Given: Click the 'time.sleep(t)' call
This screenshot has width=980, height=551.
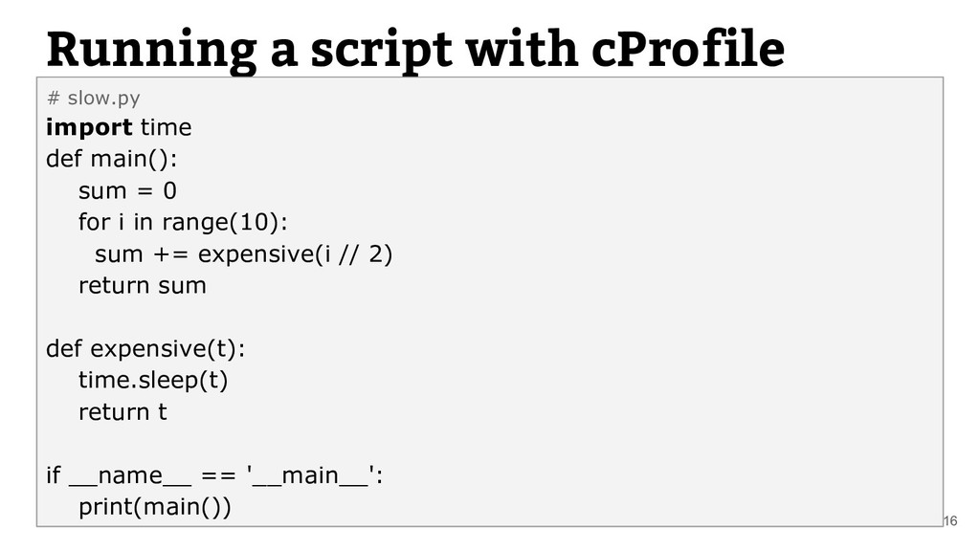Looking at the screenshot, I should coord(153,380).
